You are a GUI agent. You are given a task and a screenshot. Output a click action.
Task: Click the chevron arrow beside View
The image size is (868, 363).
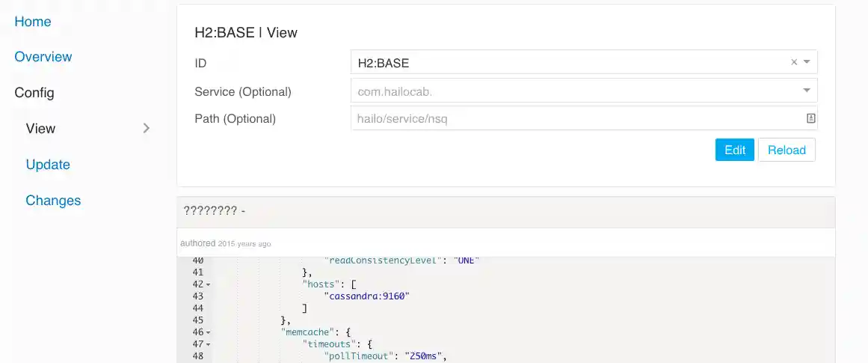(147, 129)
